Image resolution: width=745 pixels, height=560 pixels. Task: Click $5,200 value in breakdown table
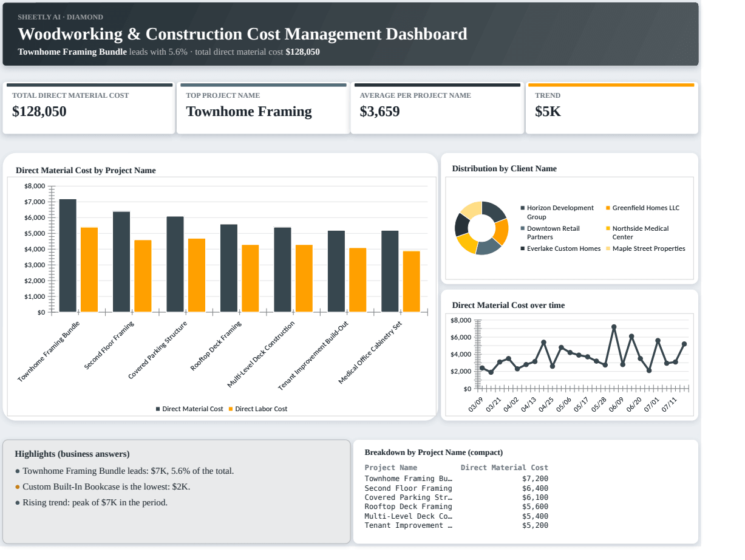535,525
